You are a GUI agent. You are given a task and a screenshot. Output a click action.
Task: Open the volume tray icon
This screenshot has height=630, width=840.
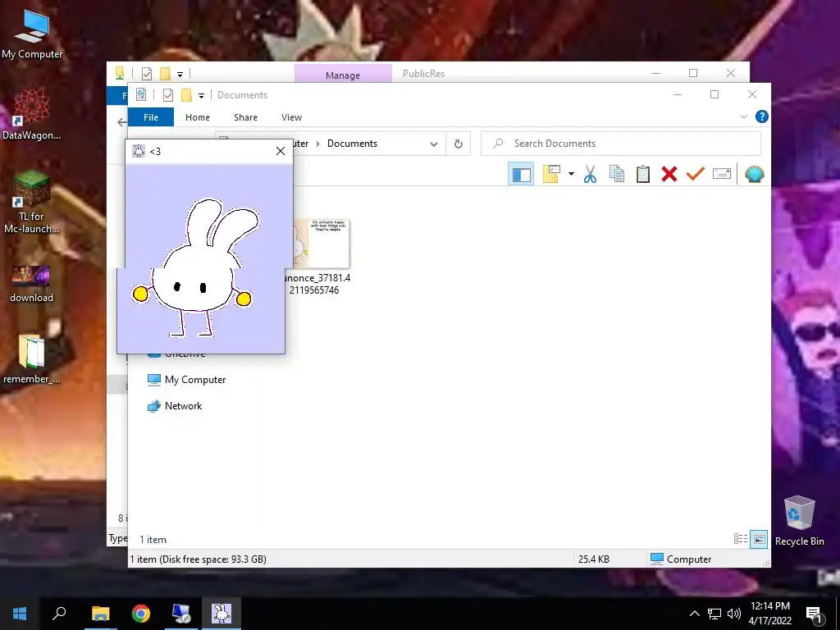(734, 614)
